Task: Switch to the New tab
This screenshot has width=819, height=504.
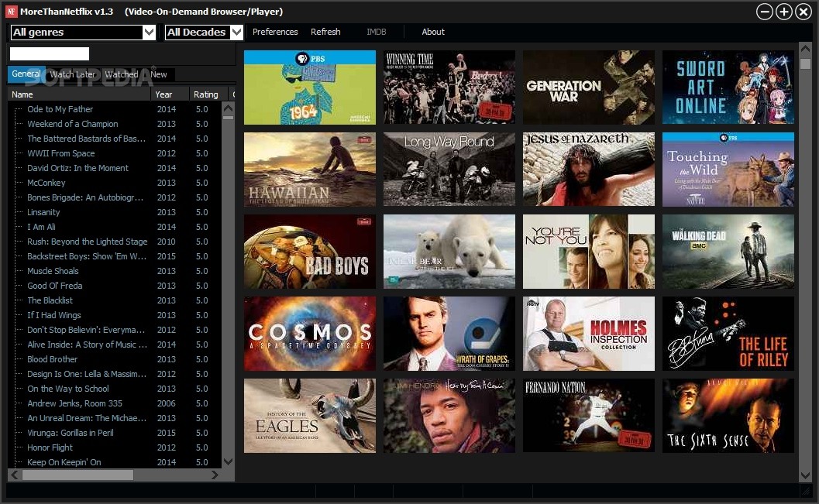Action: tap(159, 74)
